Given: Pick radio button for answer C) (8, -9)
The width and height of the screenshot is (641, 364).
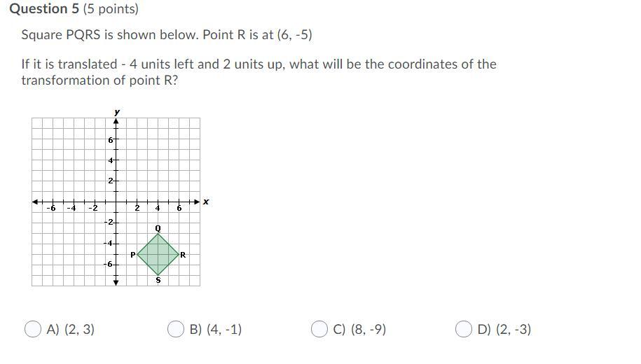Looking at the screenshot, I should [x=319, y=329].
